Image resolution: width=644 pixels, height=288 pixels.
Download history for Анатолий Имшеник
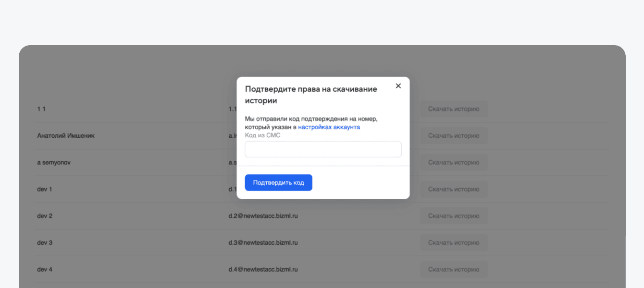(453, 136)
